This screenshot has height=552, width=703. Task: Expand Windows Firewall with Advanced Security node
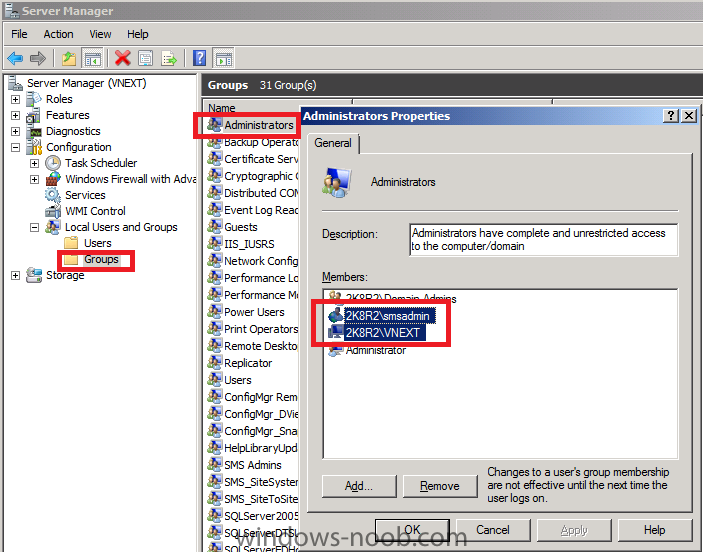[35, 179]
